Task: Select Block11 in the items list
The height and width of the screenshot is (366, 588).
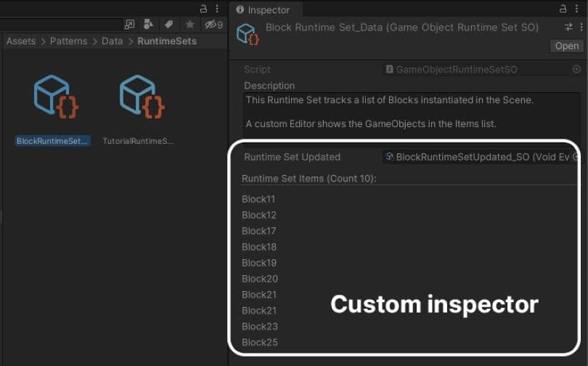Action: point(258,199)
